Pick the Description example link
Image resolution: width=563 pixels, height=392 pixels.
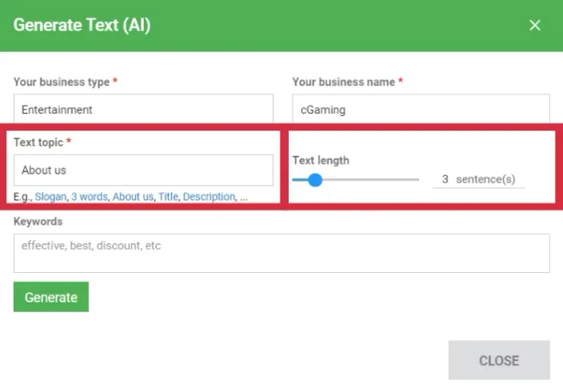coord(210,197)
